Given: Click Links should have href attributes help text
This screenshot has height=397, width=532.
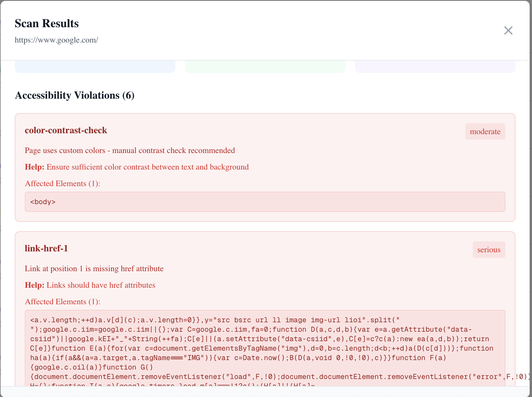Looking at the screenshot, I should pyautogui.click(x=90, y=285).
